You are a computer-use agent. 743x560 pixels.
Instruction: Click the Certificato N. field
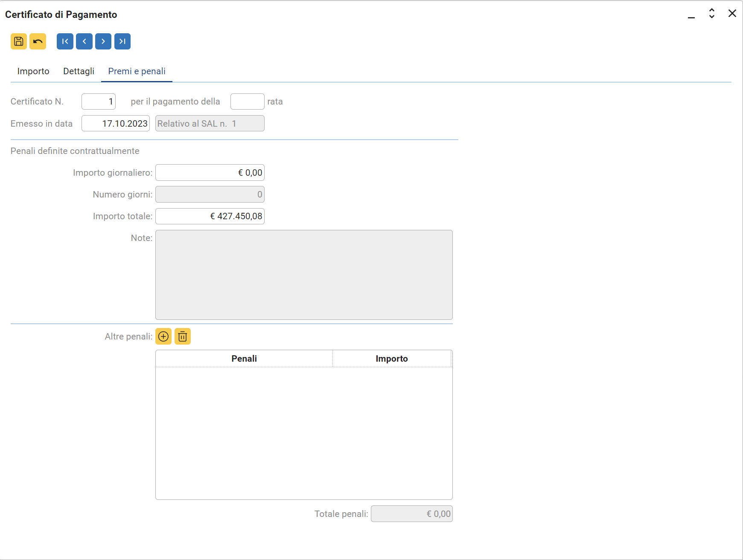pos(99,102)
